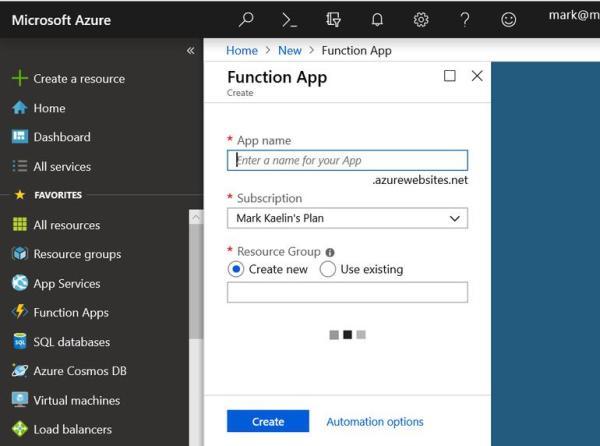Open account menu mark@m
Screen dimensions: 600x446
coord(574,15)
